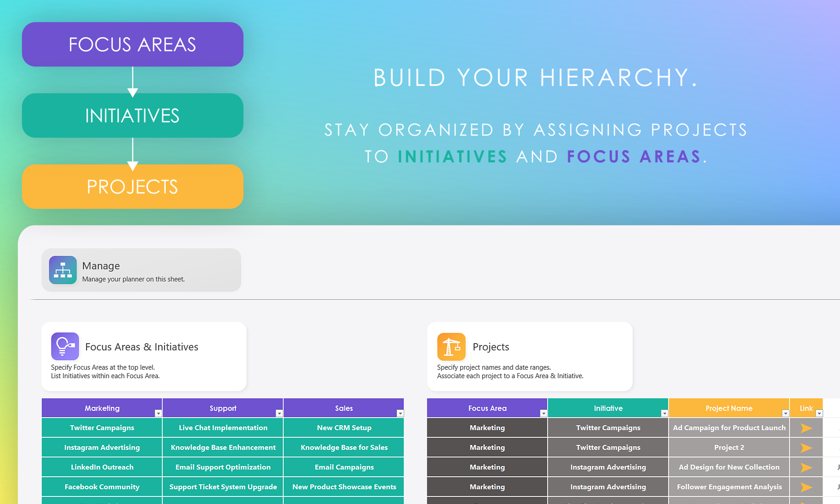Expand the Focus Area filter dropdown

pos(543,414)
